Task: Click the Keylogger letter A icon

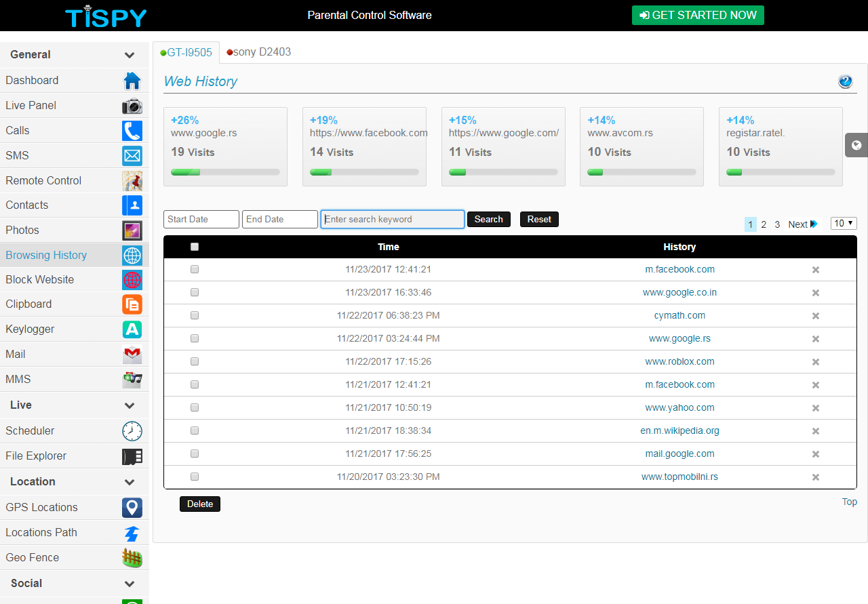Action: (x=132, y=329)
